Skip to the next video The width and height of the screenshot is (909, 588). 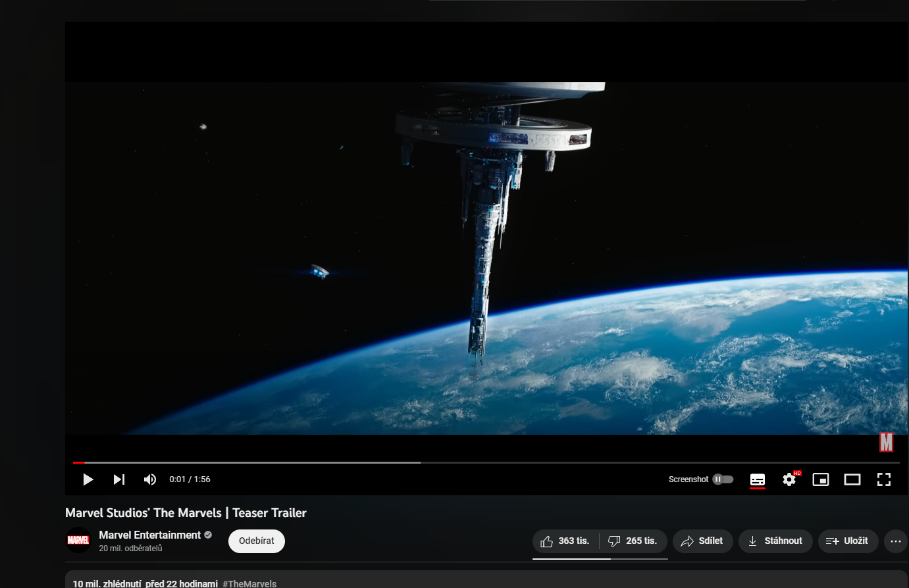click(119, 479)
